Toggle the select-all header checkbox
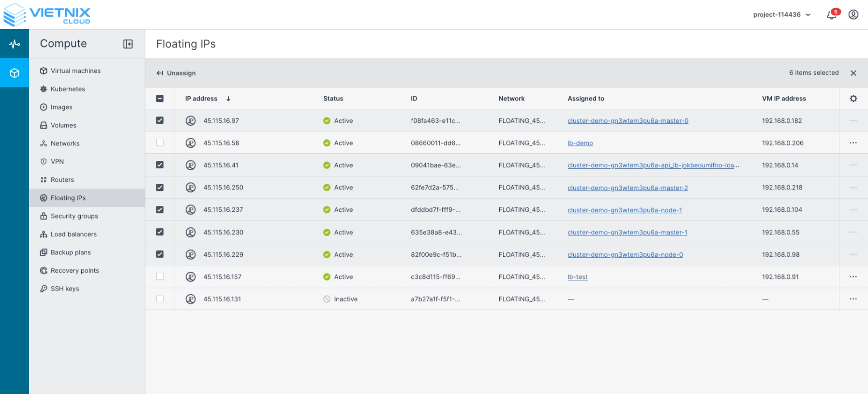Viewport: 868px width, 394px height. coord(160,99)
